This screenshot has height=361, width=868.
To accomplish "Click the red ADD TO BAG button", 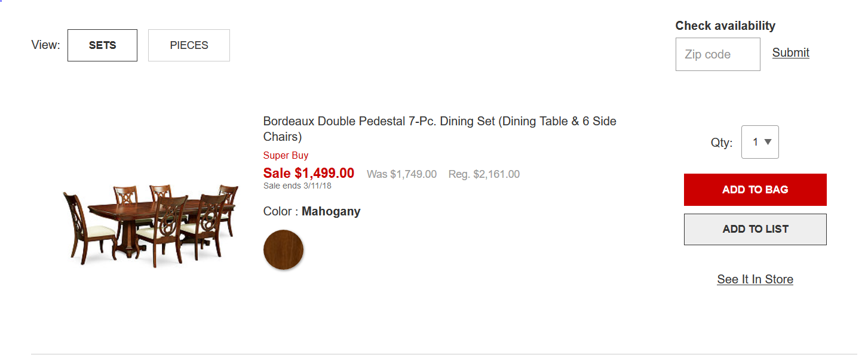I will (x=755, y=190).
